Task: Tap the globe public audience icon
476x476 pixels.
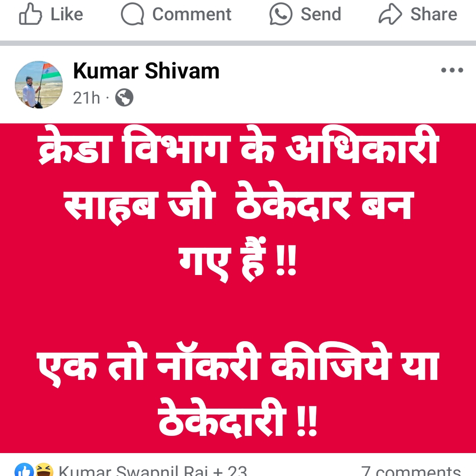Action: click(x=124, y=97)
